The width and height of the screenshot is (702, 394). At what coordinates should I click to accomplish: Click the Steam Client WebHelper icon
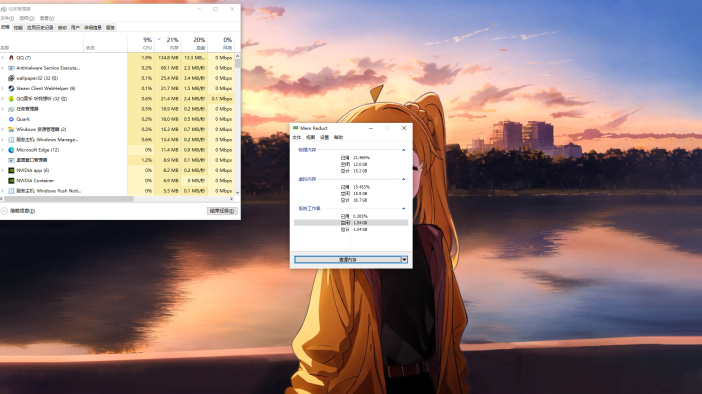11,89
